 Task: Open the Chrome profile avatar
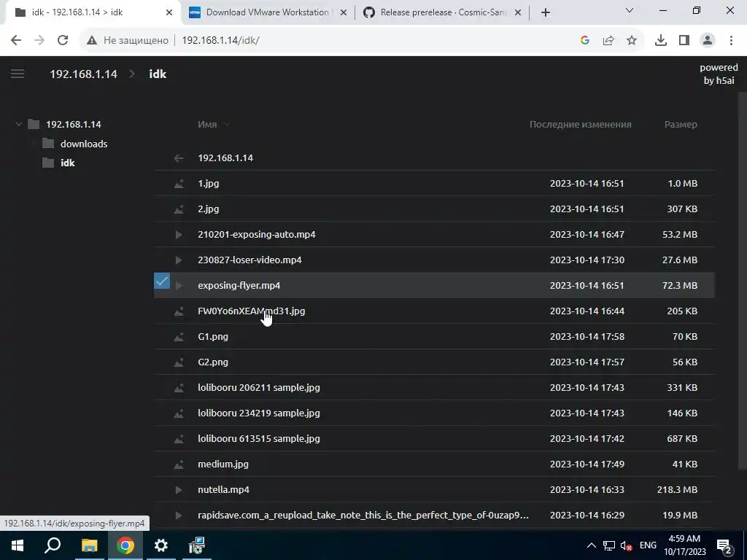click(708, 41)
